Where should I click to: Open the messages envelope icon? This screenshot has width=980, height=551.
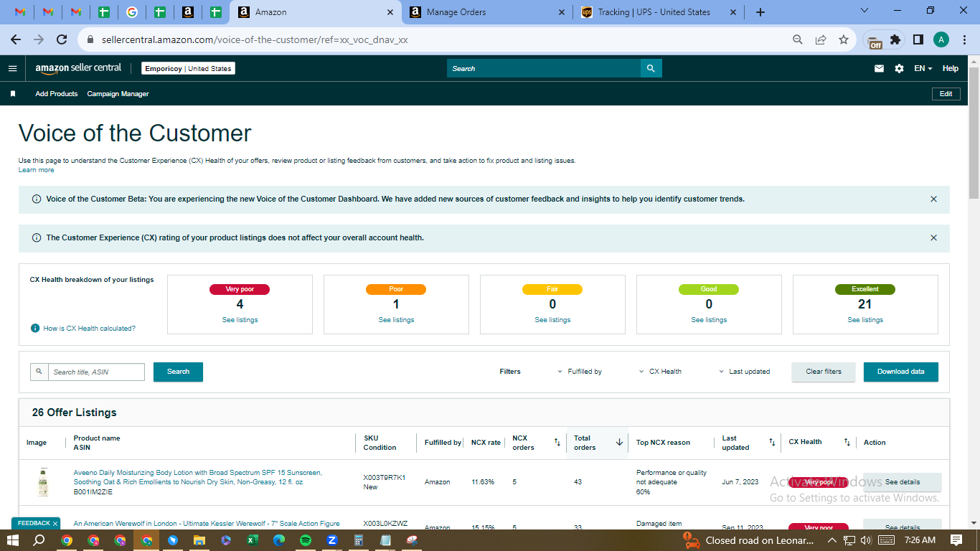coord(879,68)
